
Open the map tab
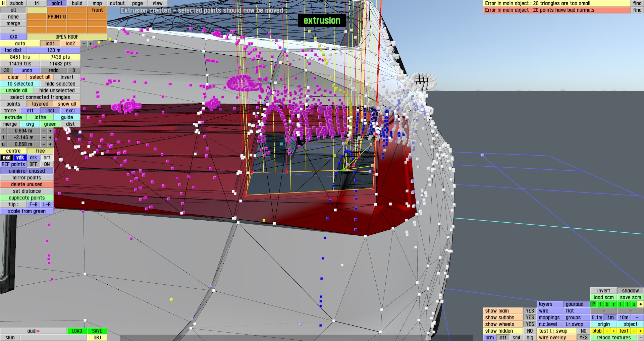[97, 3]
